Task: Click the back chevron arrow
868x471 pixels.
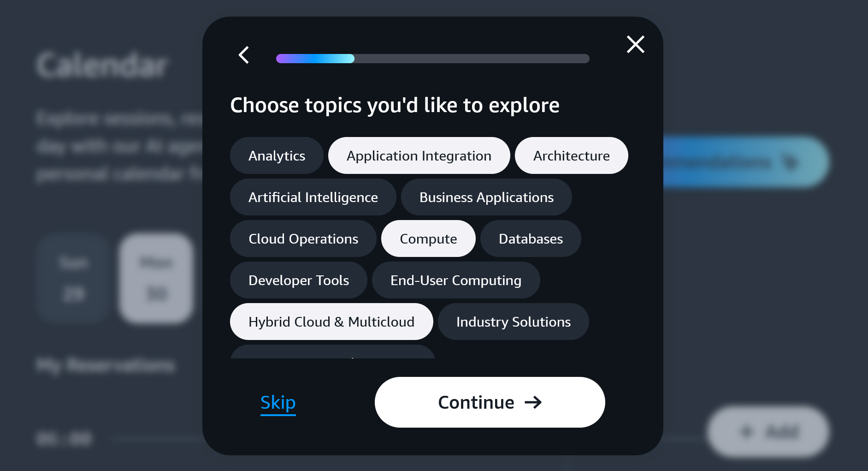Action: (244, 55)
